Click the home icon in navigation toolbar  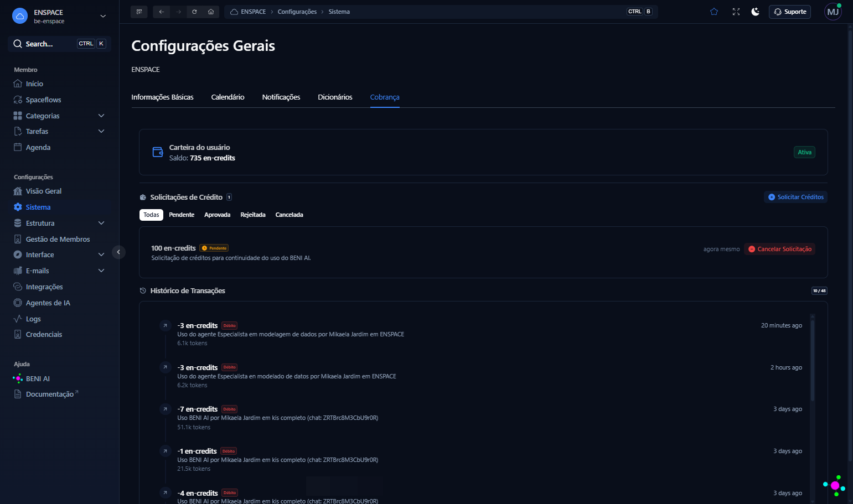[211, 12]
